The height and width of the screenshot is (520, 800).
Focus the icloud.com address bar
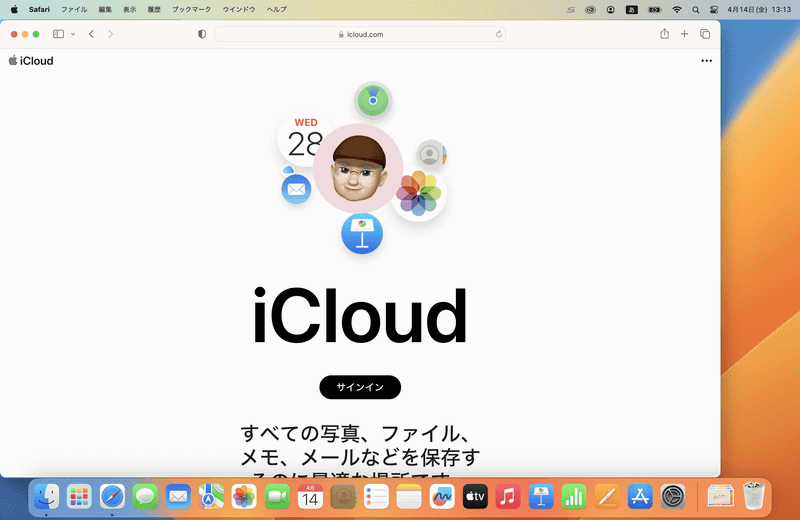pos(360,34)
